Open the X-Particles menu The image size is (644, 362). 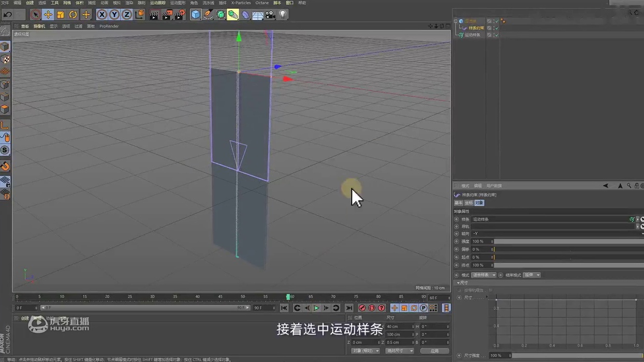click(241, 3)
